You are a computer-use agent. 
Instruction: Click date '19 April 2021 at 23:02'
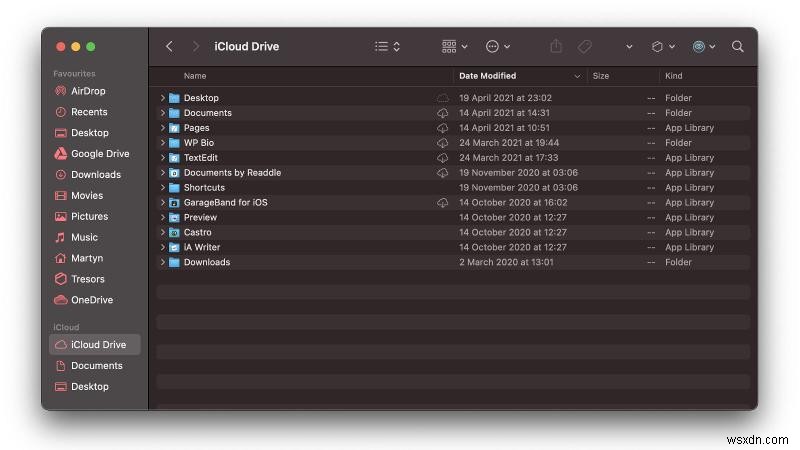[505, 98]
